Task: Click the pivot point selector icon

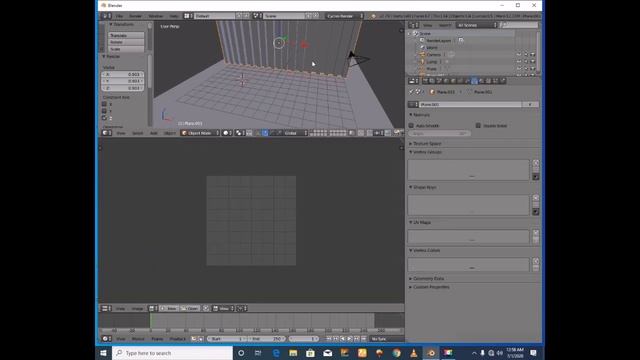Action: (x=239, y=133)
